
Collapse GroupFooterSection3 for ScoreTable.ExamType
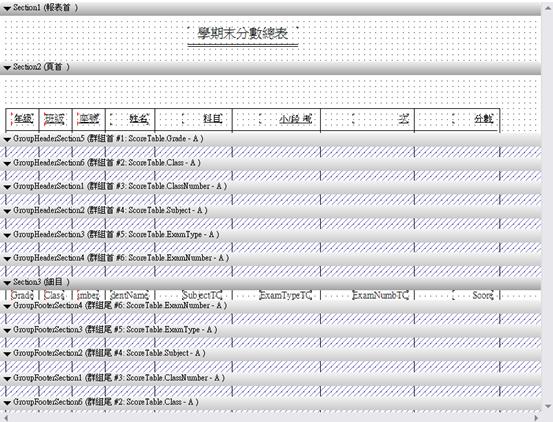tap(7, 330)
